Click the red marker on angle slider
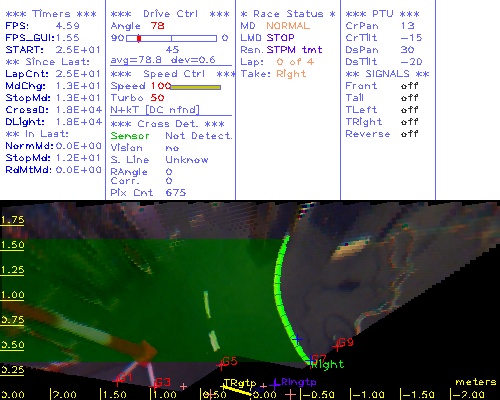The height and width of the screenshot is (400, 500). tap(139, 38)
